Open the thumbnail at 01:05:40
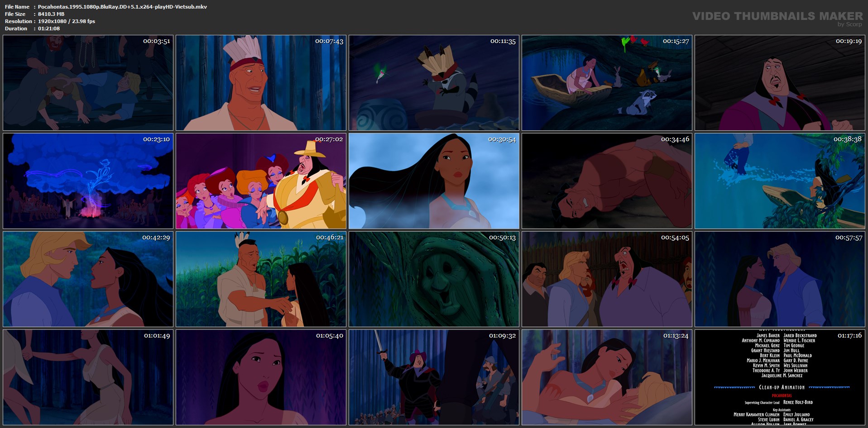Image resolution: width=868 pixels, height=428 pixels. pos(261,377)
